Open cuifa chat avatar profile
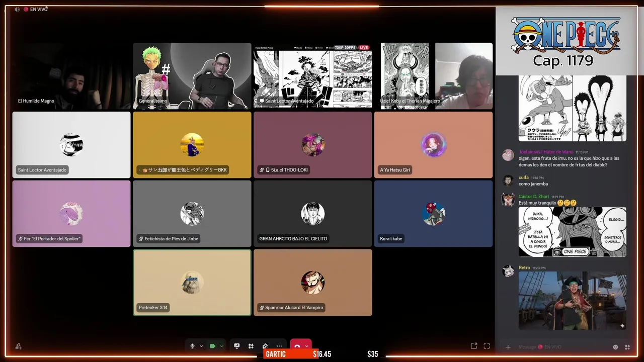644x362 pixels. coord(508,180)
